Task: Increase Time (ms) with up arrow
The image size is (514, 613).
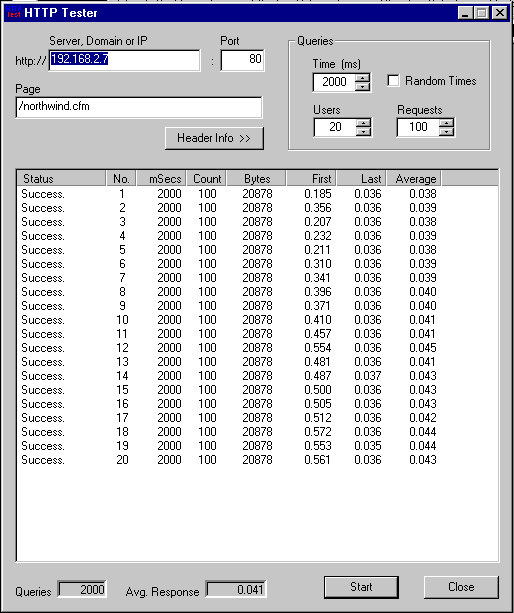Action: point(363,77)
